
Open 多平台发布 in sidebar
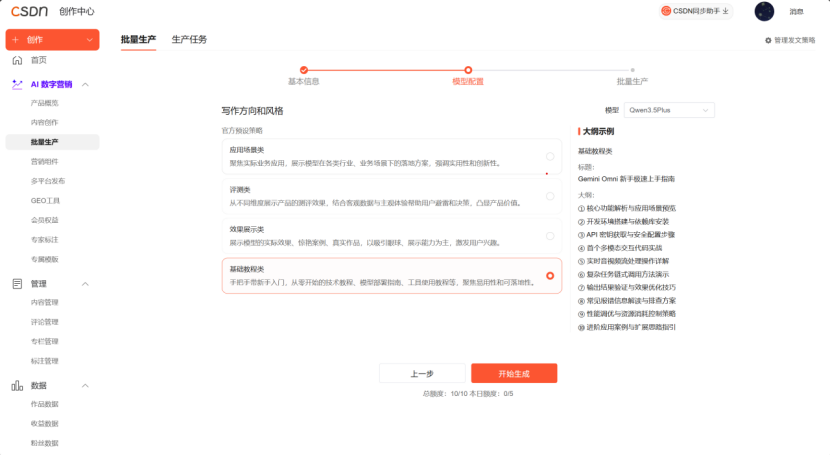[48, 181]
